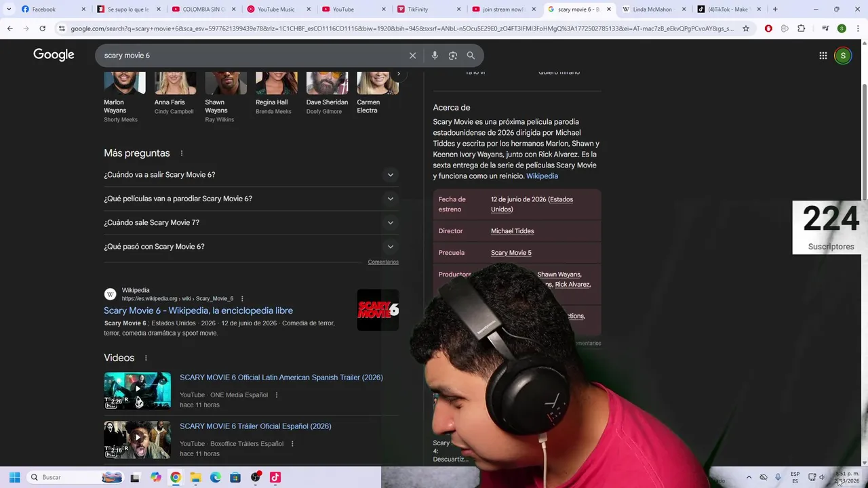Open Wikipedia link in Acerca de description
The height and width of the screenshot is (488, 868).
coord(542,176)
